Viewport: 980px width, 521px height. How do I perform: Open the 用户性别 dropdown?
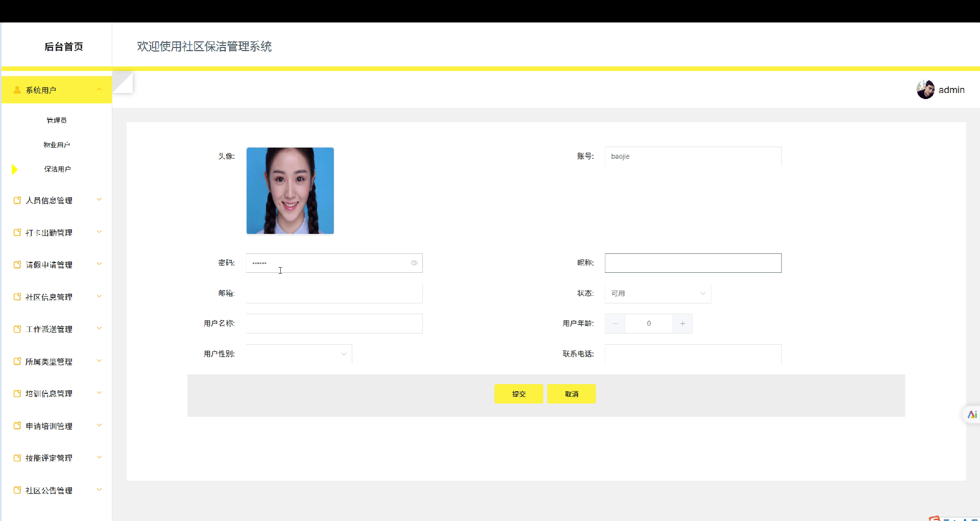299,354
